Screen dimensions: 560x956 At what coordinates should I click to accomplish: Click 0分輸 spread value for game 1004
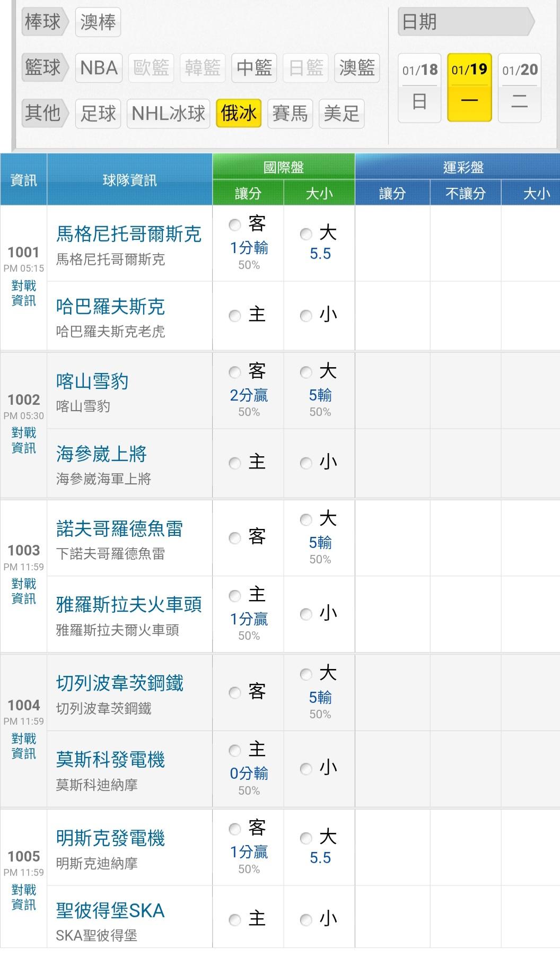pyautogui.click(x=249, y=774)
